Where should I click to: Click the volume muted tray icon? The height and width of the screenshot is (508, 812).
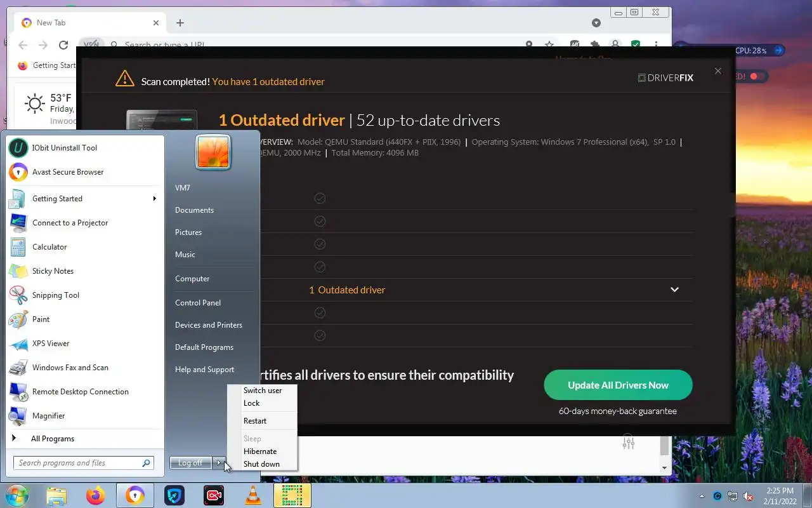[748, 496]
